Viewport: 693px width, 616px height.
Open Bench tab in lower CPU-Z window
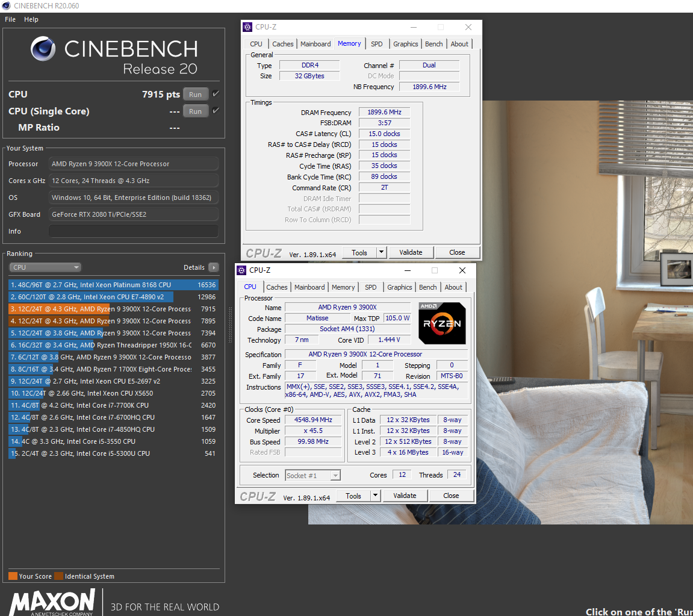427,287
